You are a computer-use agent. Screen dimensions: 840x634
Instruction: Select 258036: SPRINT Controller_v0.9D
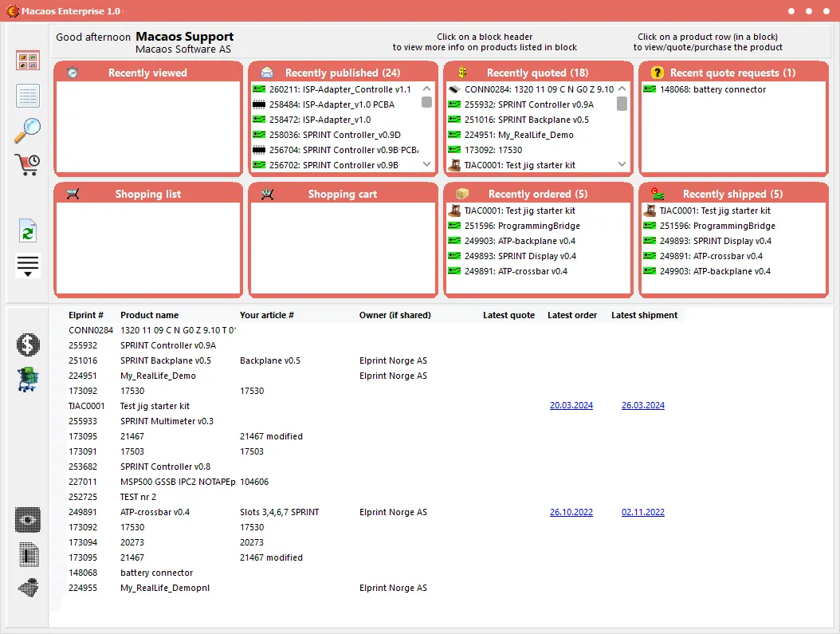(336, 135)
